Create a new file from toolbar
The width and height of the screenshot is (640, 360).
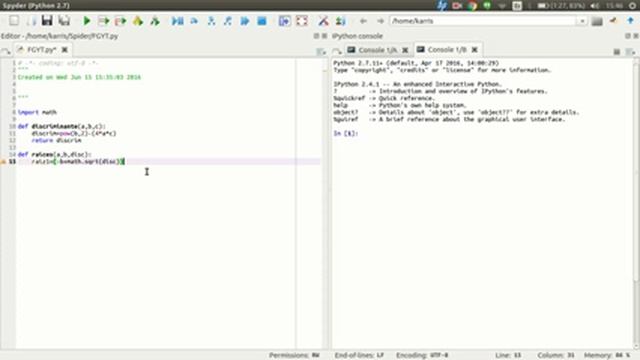14,20
